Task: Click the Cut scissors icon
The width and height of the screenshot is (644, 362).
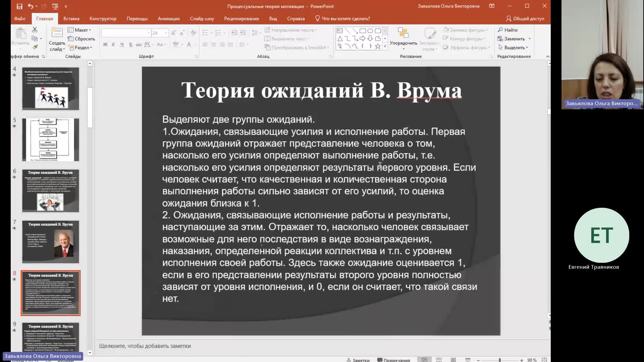Action: [35, 30]
